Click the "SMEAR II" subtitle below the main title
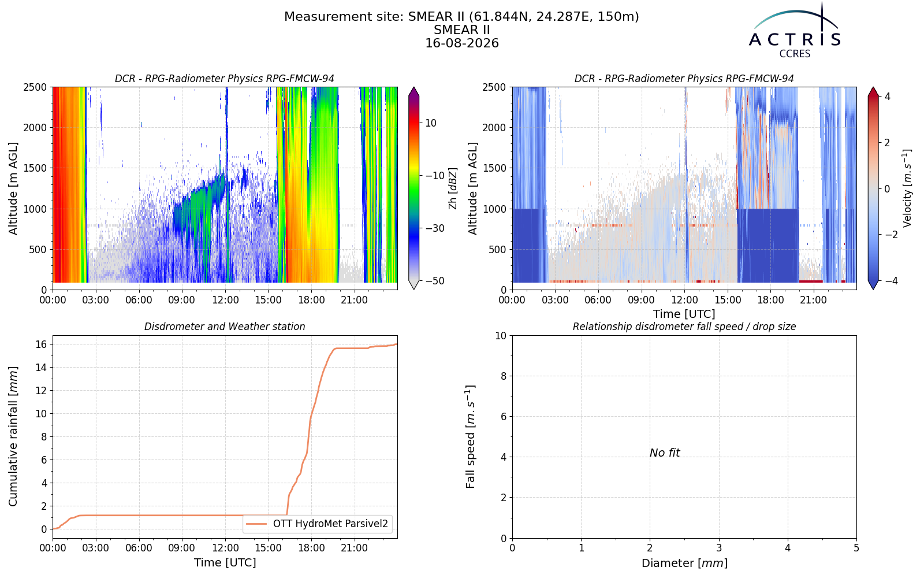This screenshot has height=578, width=924. point(461,30)
